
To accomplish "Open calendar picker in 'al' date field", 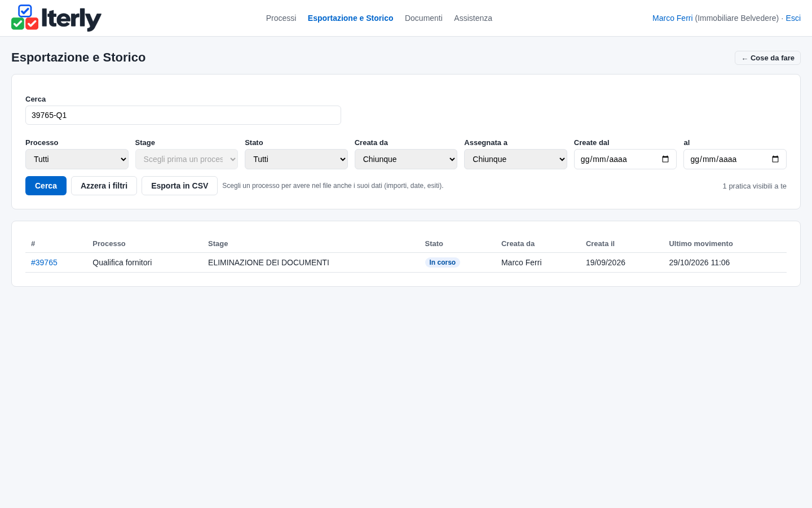I will (x=775, y=159).
